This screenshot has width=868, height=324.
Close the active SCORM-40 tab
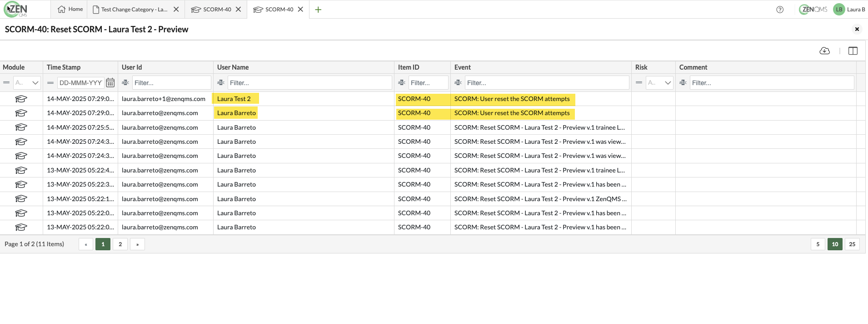[x=300, y=9]
